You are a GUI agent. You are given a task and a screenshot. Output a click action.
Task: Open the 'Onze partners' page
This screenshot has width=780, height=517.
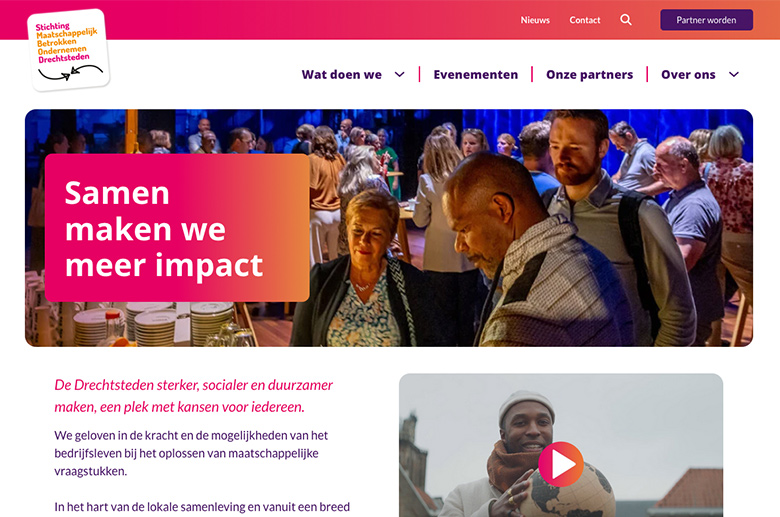[589, 75]
